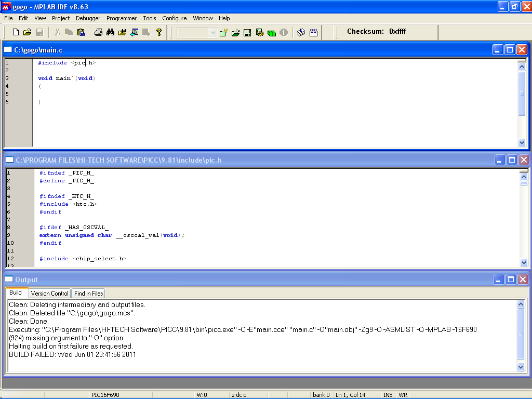This screenshot has height=399, width=532.
Task: Click the grayed Save file icon
Action: [x=39, y=32]
